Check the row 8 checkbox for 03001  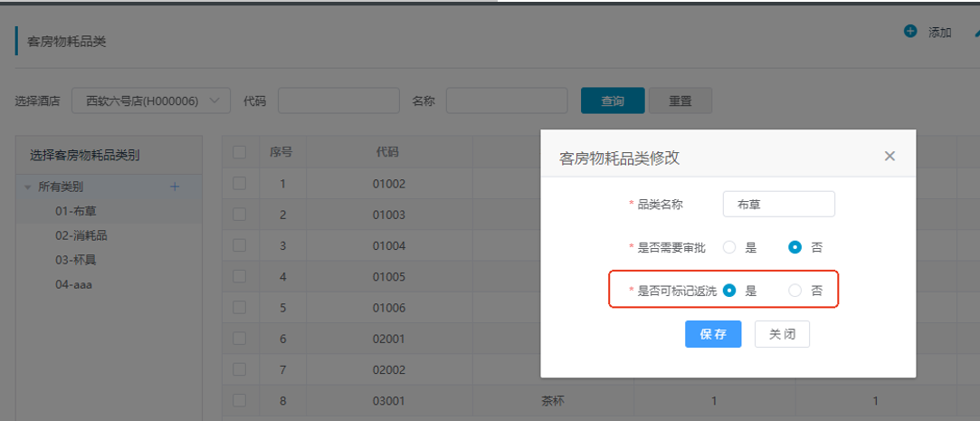pyautogui.click(x=240, y=400)
